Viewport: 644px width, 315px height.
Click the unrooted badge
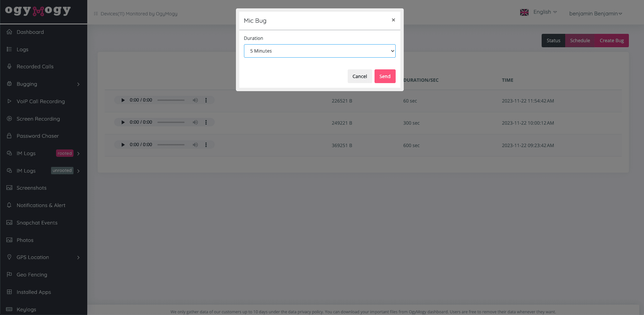click(62, 171)
